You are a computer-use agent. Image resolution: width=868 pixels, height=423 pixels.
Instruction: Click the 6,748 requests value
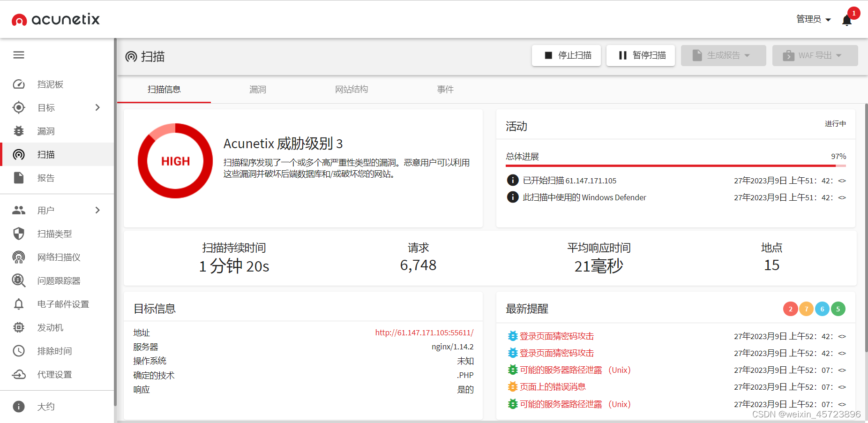point(418,265)
